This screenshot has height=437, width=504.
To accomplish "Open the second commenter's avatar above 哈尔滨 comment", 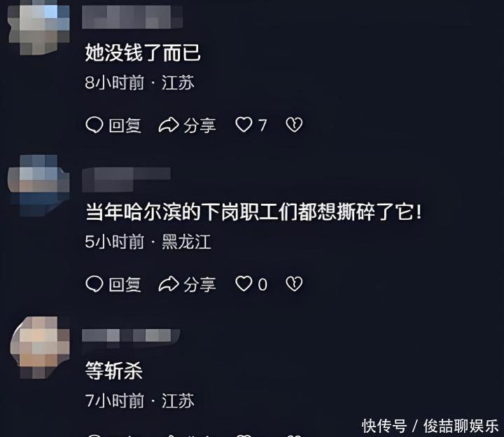I will pyautogui.click(x=38, y=185).
